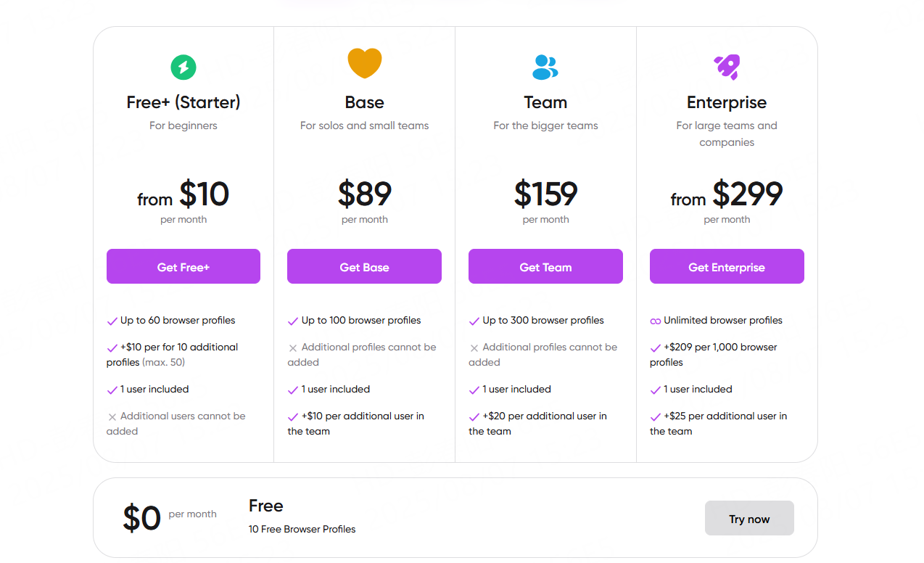Click the checkmark beside +$20 per additional user

[x=474, y=416]
